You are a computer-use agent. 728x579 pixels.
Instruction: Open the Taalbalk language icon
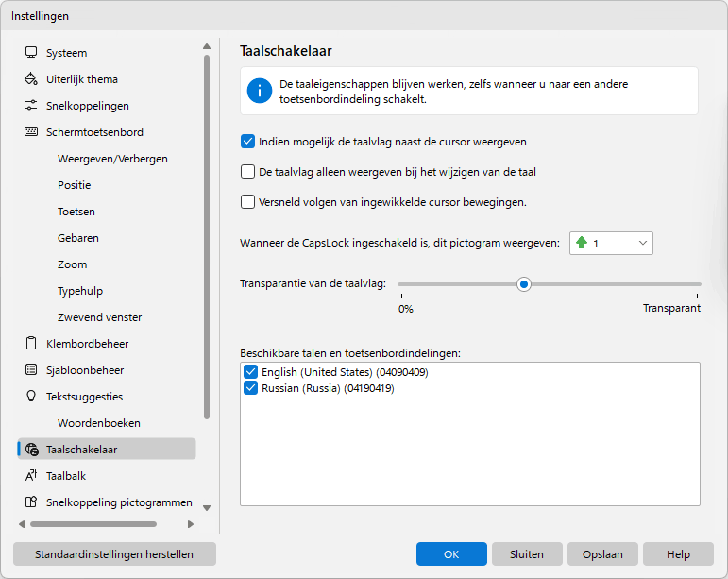[31, 476]
